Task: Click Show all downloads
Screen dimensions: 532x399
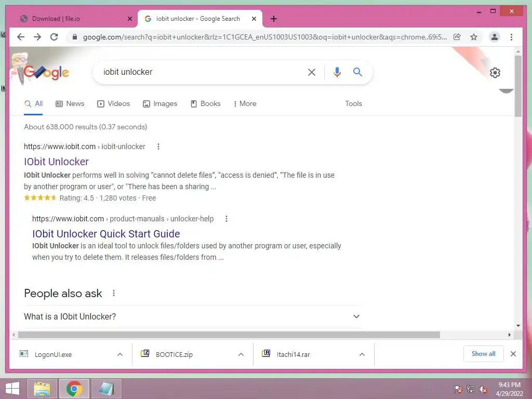Action: coord(484,354)
